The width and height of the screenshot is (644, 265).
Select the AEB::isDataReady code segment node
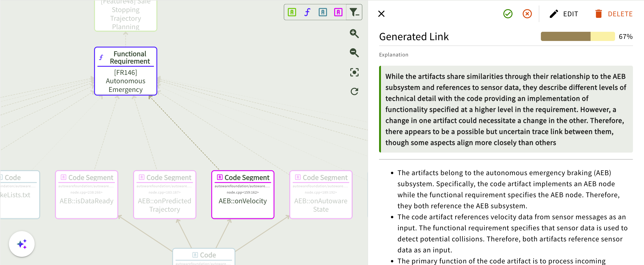tap(87, 195)
